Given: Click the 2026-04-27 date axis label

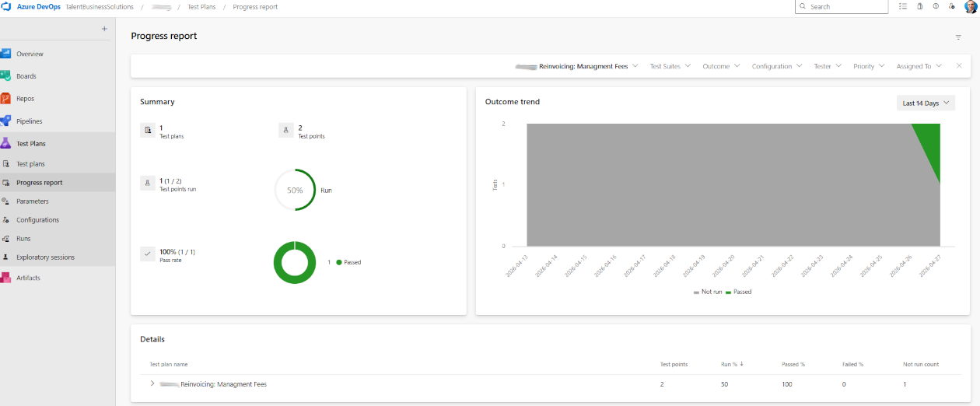Looking at the screenshot, I should coord(927,264).
